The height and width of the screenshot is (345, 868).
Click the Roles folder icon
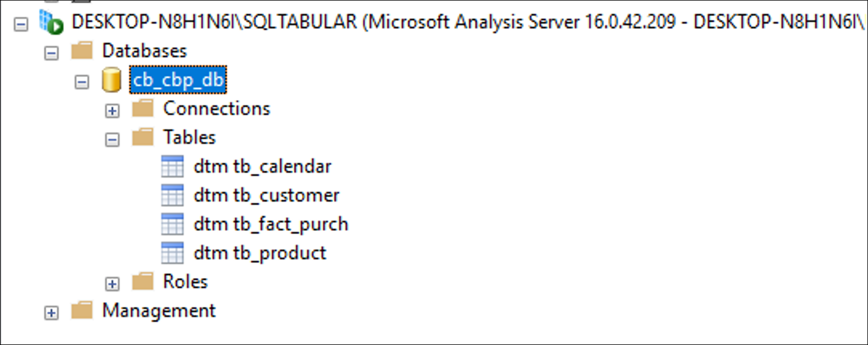click(143, 281)
